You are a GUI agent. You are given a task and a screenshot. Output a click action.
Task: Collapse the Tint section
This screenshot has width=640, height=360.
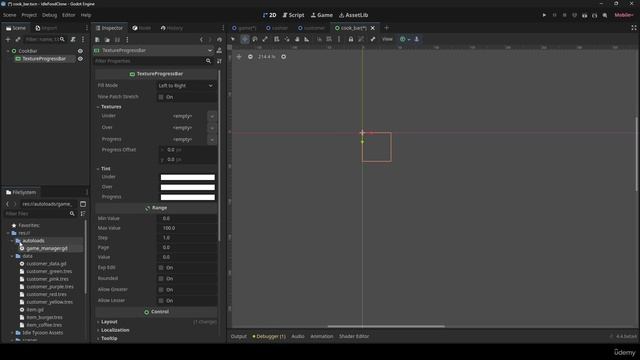(106, 169)
